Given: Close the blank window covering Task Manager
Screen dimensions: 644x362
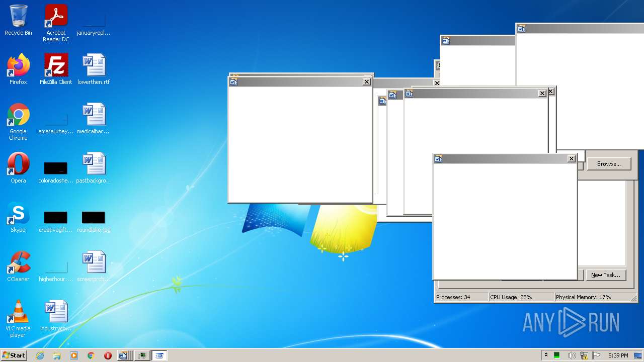Looking at the screenshot, I should pos(572,159).
